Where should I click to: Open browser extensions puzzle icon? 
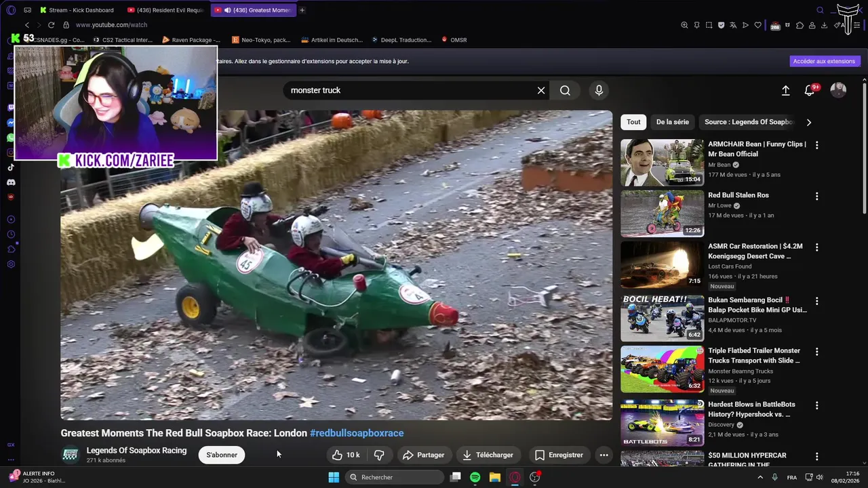point(800,25)
